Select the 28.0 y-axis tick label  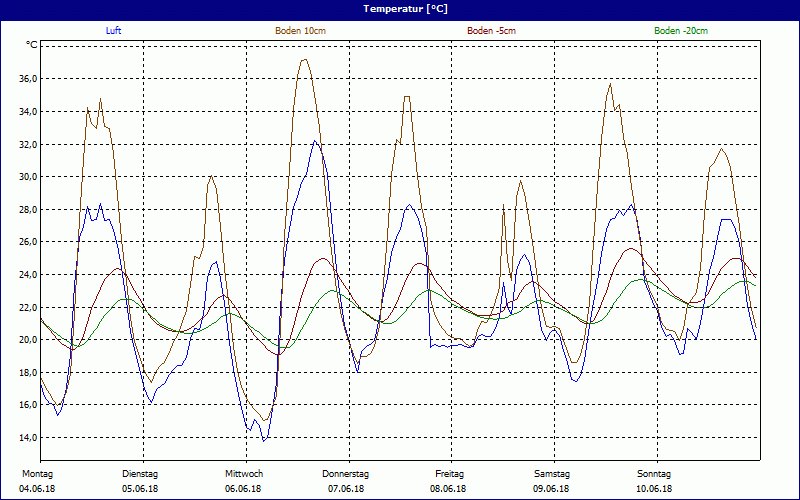tap(27, 209)
